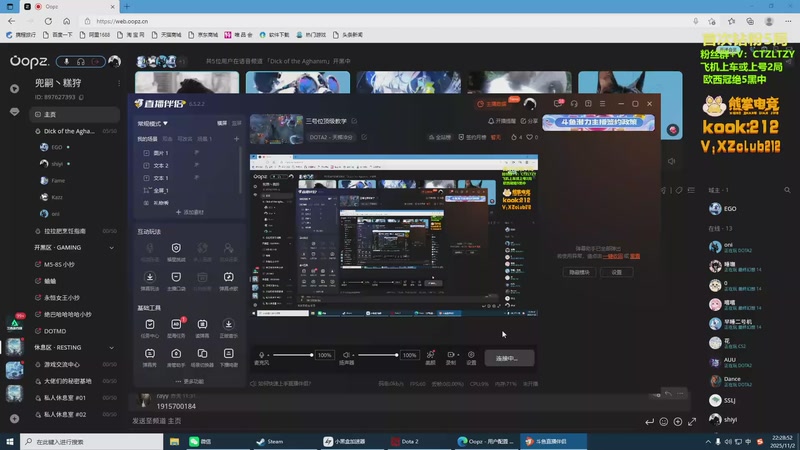Open 下播与谢 tool icon
Viewport: 800px width, 450px height.
[229, 358]
